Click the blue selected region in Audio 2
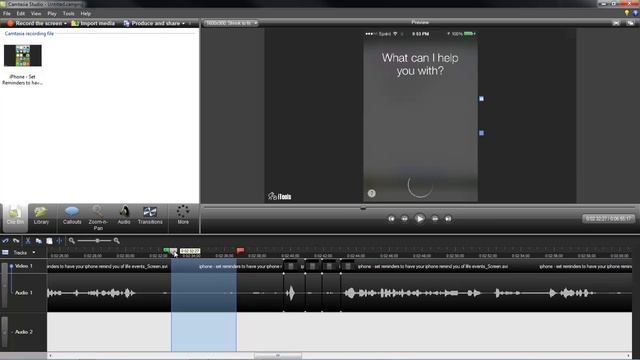This screenshot has width=640, height=360. tap(204, 332)
